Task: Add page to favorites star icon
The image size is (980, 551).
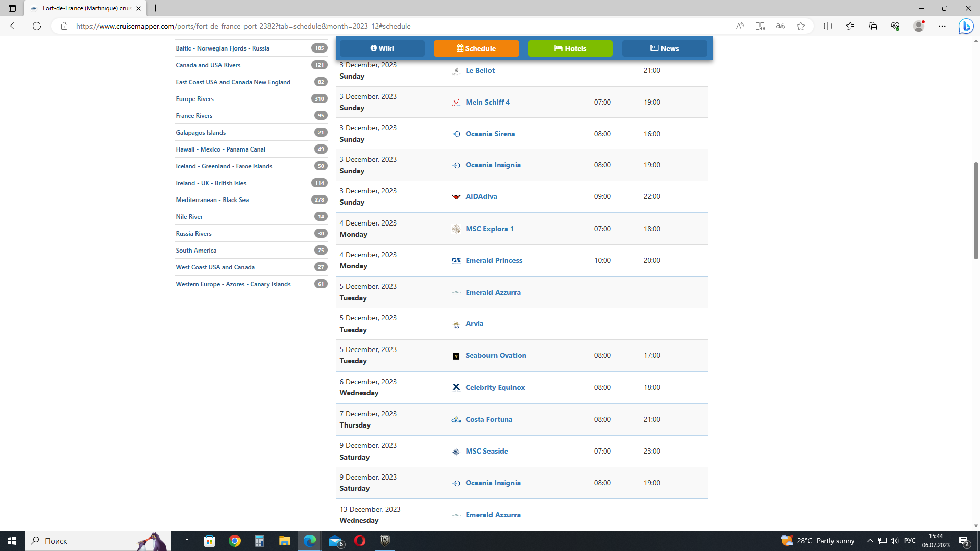Action: [x=801, y=26]
